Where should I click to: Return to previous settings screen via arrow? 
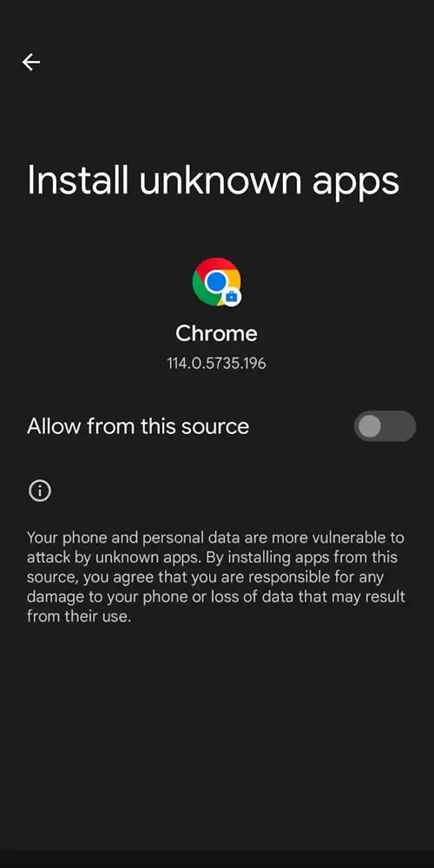click(x=31, y=62)
